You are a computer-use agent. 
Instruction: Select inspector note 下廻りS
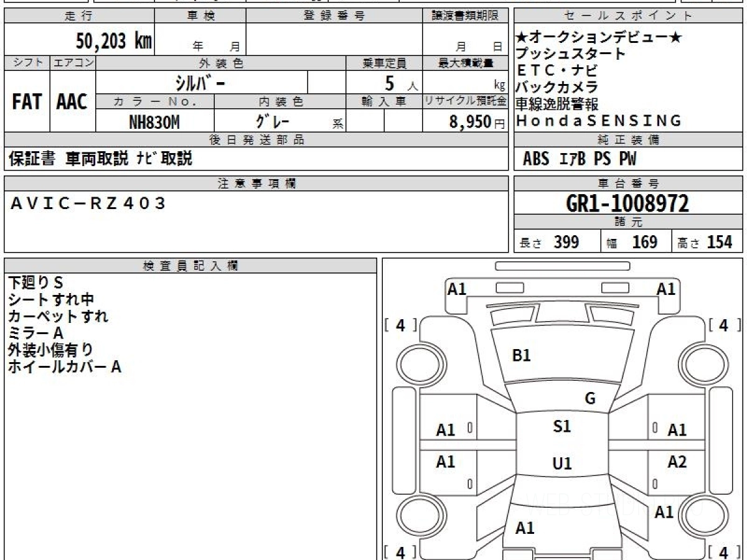click(x=35, y=282)
